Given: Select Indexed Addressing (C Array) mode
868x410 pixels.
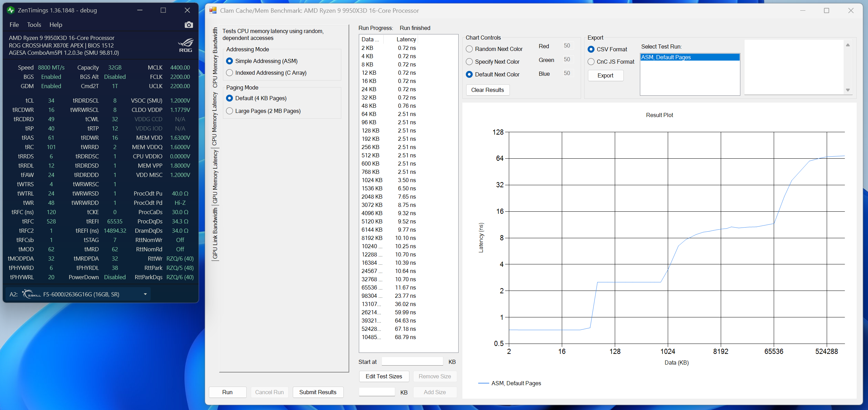Looking at the screenshot, I should [x=229, y=73].
